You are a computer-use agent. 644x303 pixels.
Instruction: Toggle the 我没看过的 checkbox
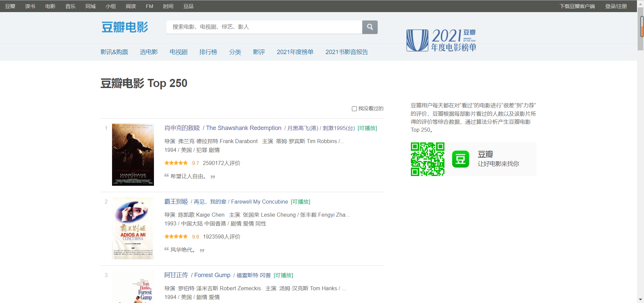[x=354, y=109]
